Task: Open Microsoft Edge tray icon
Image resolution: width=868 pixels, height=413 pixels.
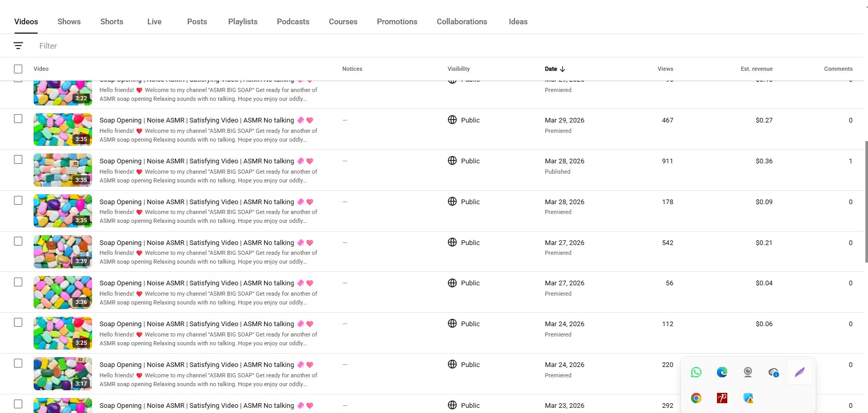Action: point(722,372)
